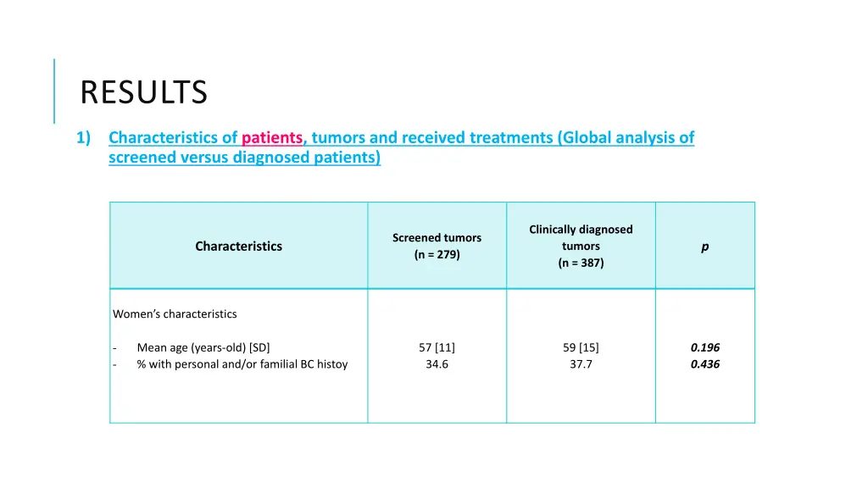
Task: Select '% with personal and/or familial BC histoy' label
Action: [x=242, y=364]
